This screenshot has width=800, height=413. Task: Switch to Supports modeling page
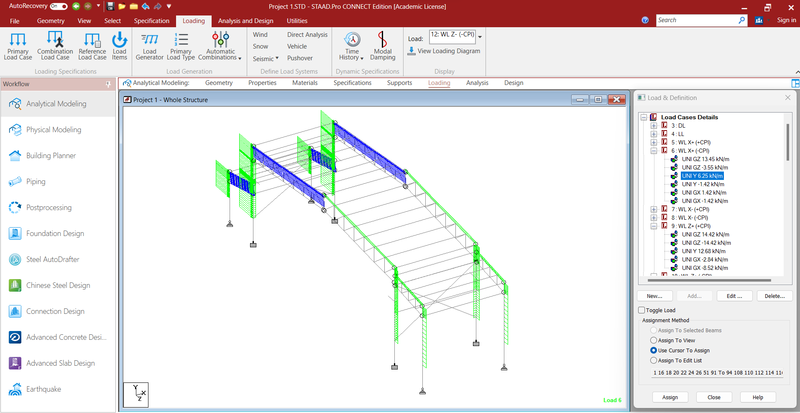[399, 83]
